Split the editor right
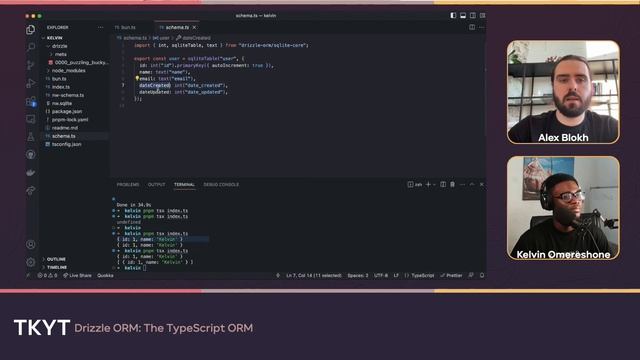 472,27
